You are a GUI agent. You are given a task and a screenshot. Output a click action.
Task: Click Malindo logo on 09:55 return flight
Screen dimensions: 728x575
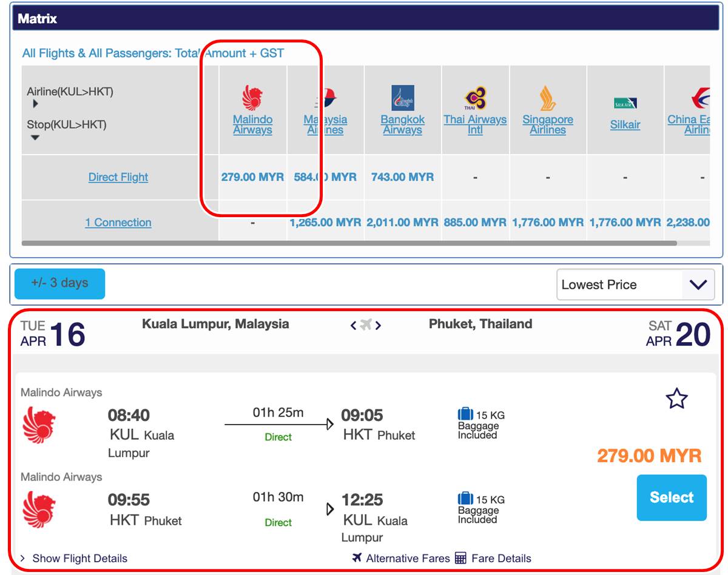point(39,509)
